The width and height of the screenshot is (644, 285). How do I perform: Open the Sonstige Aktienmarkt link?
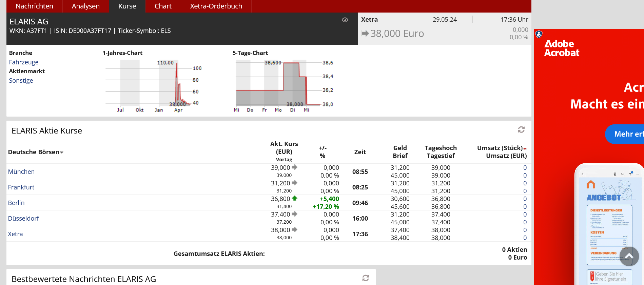point(21,80)
